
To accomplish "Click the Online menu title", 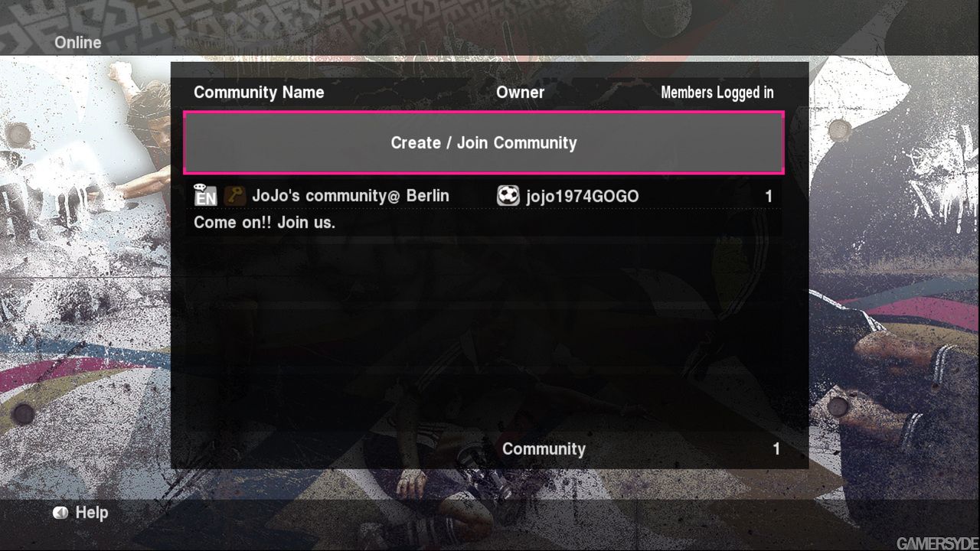I will [x=77, y=43].
